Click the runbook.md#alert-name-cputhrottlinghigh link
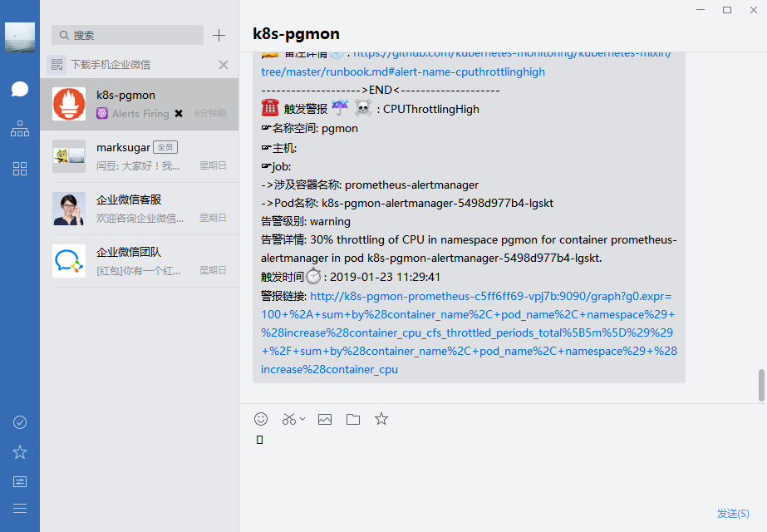 (403, 72)
